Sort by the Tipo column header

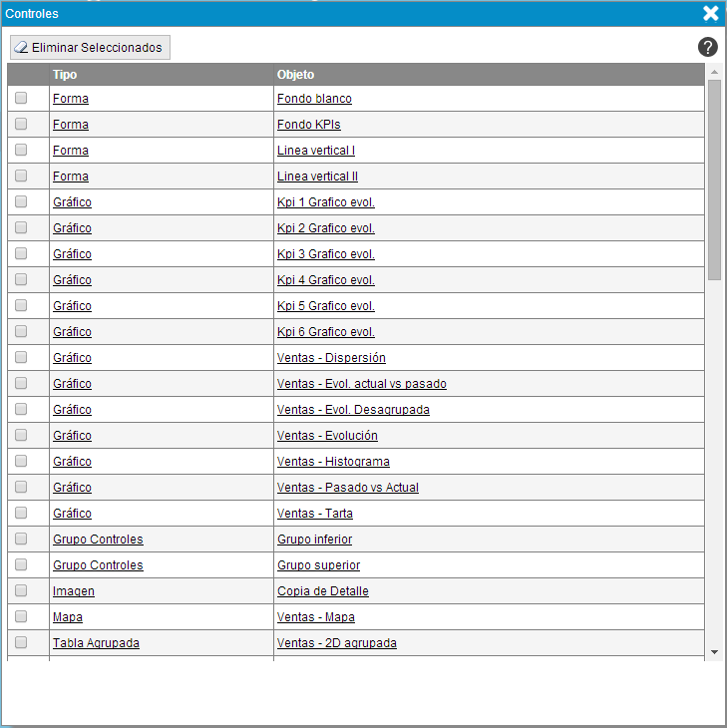(65, 75)
